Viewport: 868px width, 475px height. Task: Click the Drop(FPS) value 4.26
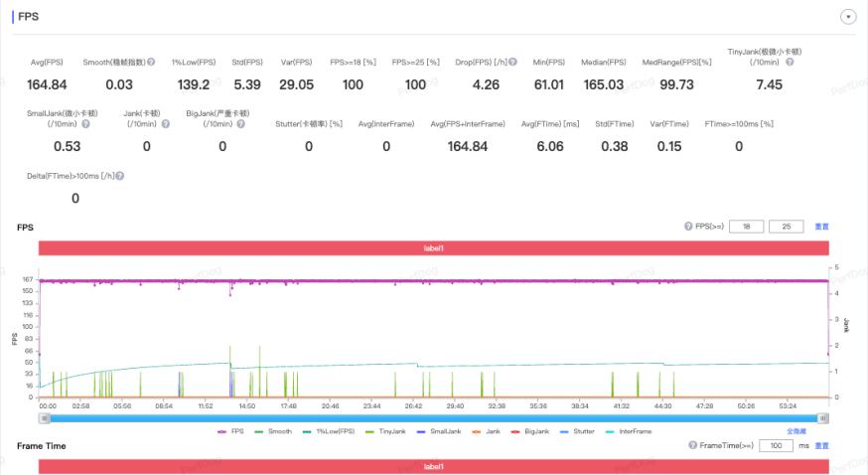click(x=486, y=84)
